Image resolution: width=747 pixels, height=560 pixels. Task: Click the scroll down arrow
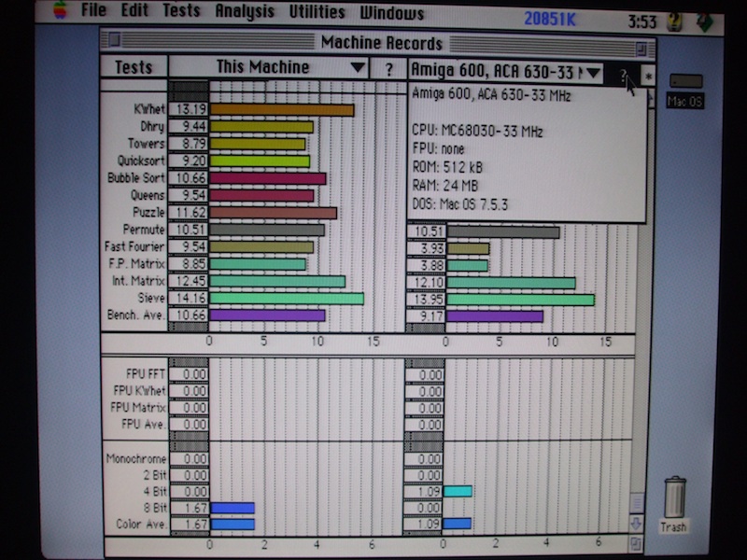coord(637,524)
